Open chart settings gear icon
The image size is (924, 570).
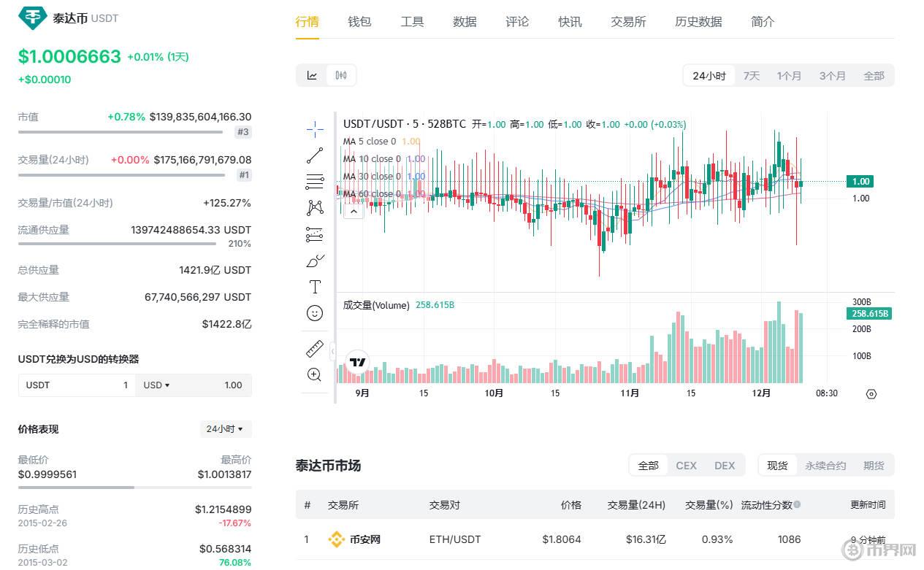[871, 393]
